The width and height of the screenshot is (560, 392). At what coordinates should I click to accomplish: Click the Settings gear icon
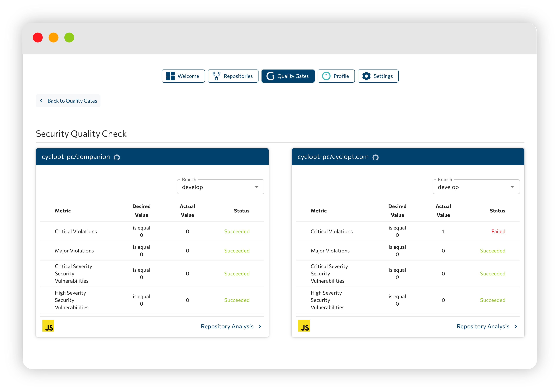pos(366,76)
